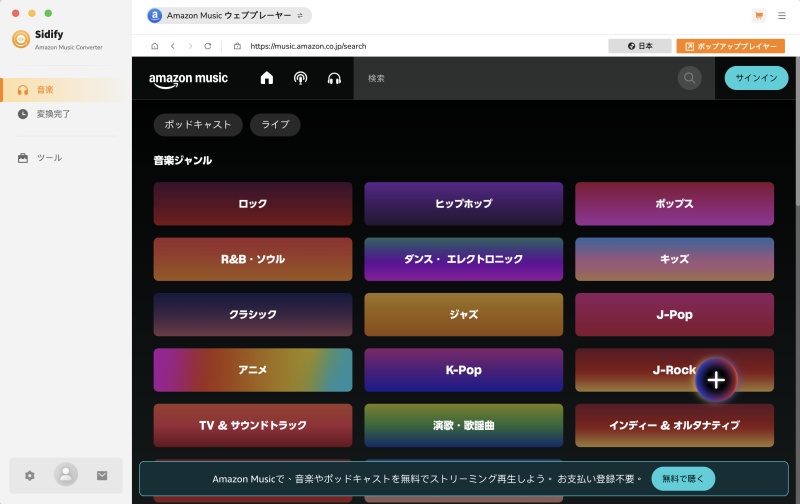Open the hamburger menu icon

point(781,16)
